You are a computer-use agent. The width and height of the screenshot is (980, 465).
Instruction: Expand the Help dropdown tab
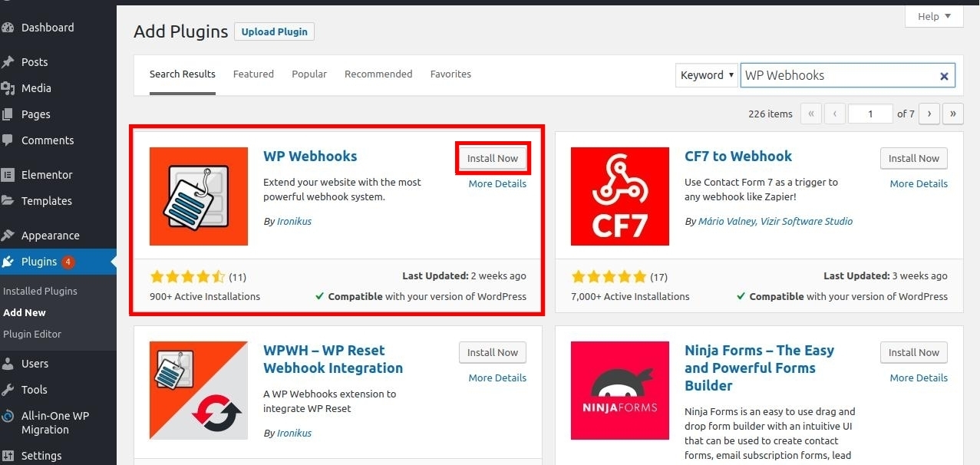934,16
